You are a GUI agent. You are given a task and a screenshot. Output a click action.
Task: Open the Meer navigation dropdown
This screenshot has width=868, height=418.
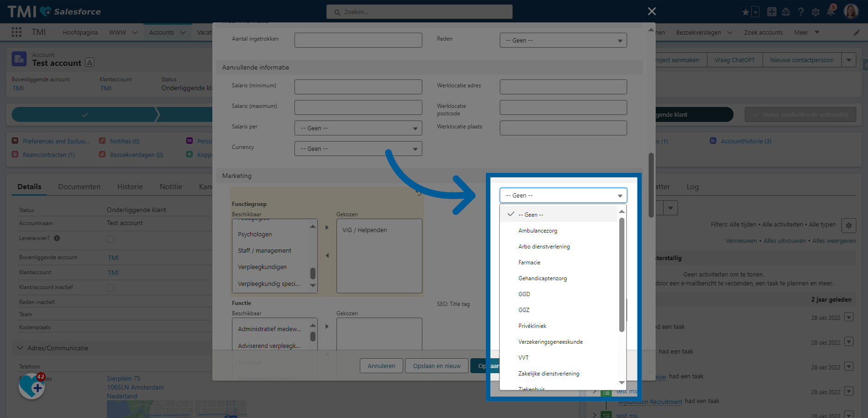pos(807,33)
